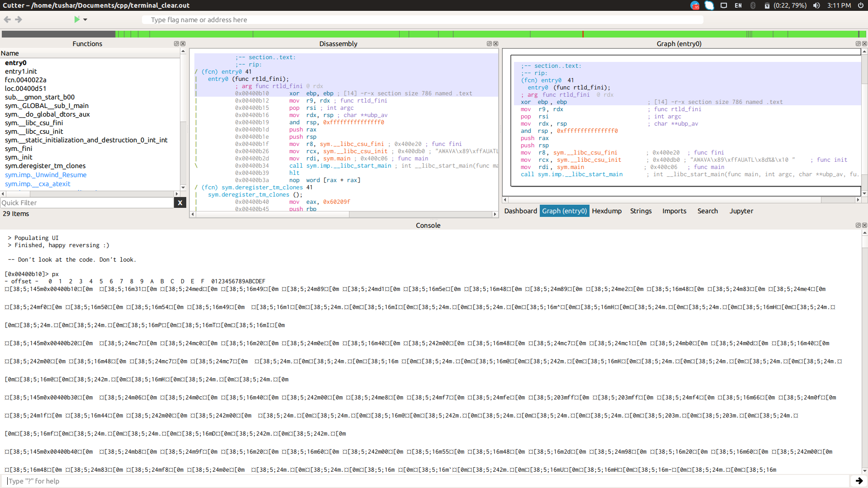Viewport: 868px width, 488px height.
Task: Open the battery status indicator
Action: [785, 5]
